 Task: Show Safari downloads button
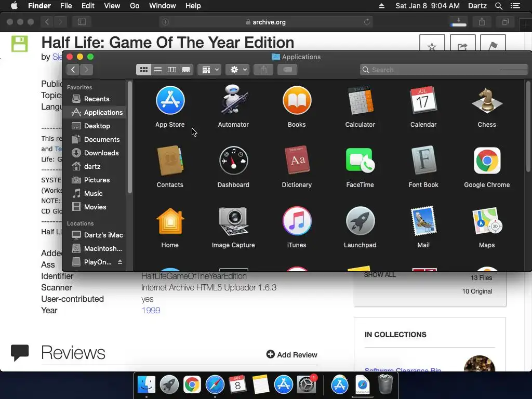[459, 22]
